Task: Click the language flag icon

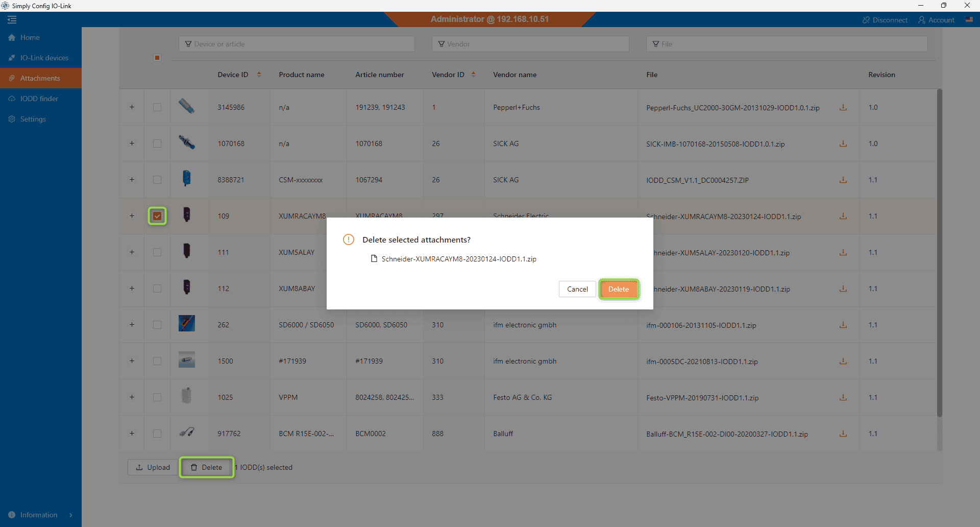Action: pos(969,20)
